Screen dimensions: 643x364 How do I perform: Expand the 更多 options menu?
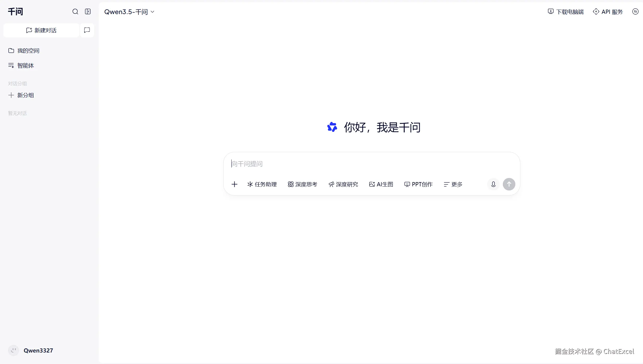[453, 184]
